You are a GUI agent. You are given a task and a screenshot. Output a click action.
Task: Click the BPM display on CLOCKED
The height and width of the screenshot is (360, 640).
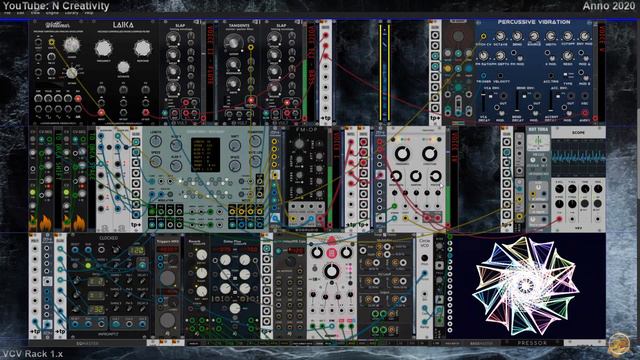click(137, 250)
